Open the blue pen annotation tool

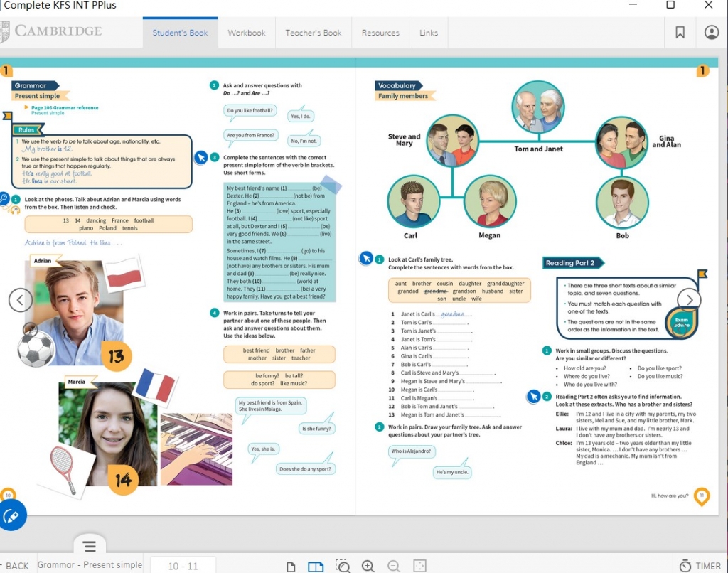(11, 516)
